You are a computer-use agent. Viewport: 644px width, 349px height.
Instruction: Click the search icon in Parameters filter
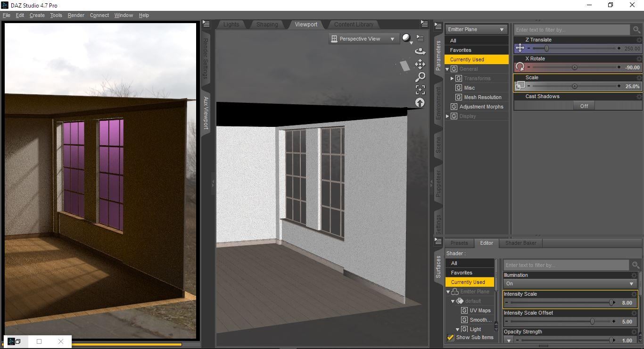[x=637, y=30]
